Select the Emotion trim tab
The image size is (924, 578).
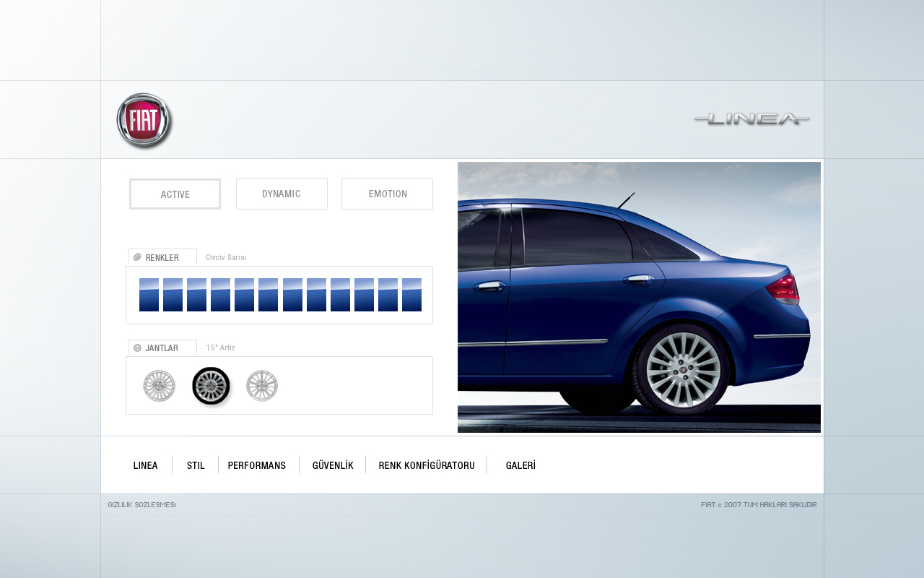coord(387,194)
